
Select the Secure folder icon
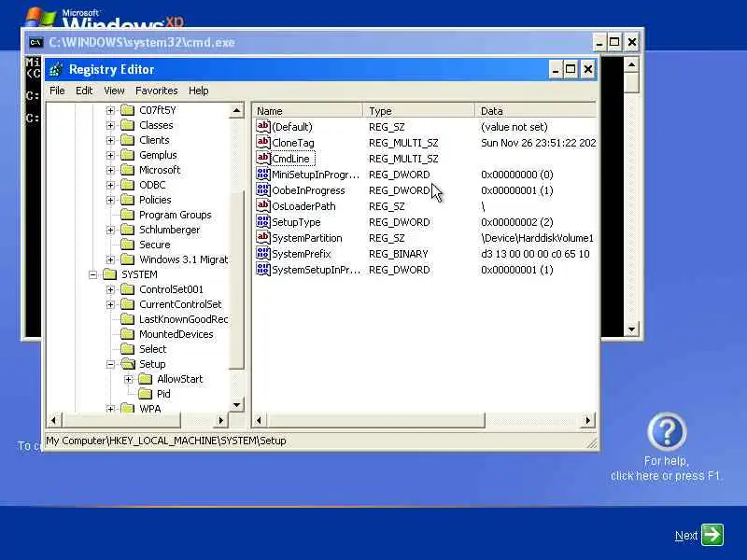tap(127, 245)
